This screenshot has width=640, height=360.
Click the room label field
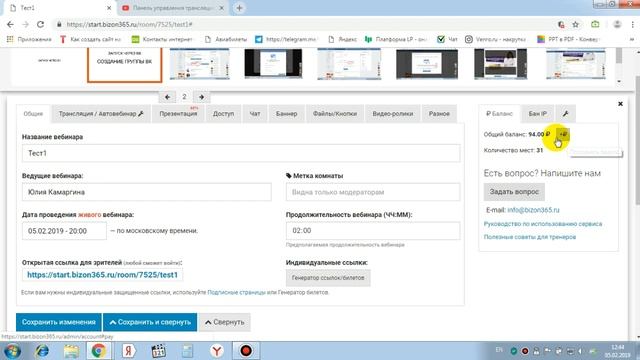373,192
